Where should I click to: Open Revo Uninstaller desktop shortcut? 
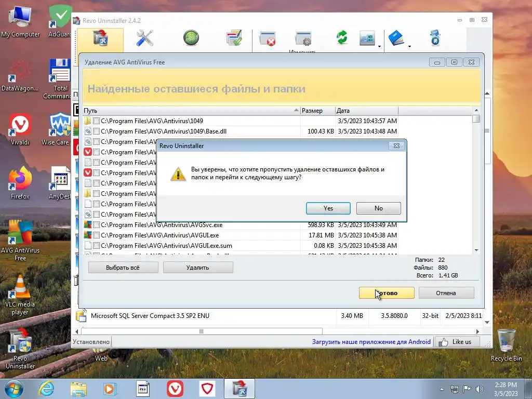(20, 350)
